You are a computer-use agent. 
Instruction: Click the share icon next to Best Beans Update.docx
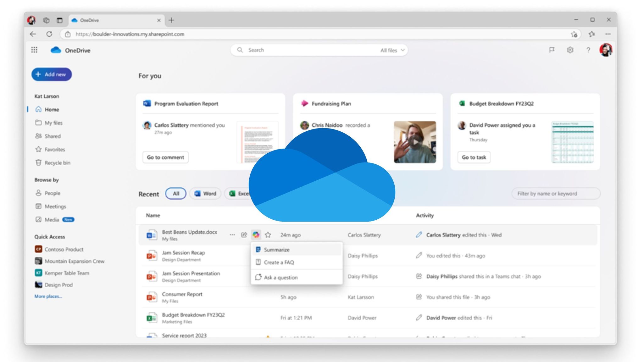[x=244, y=234]
